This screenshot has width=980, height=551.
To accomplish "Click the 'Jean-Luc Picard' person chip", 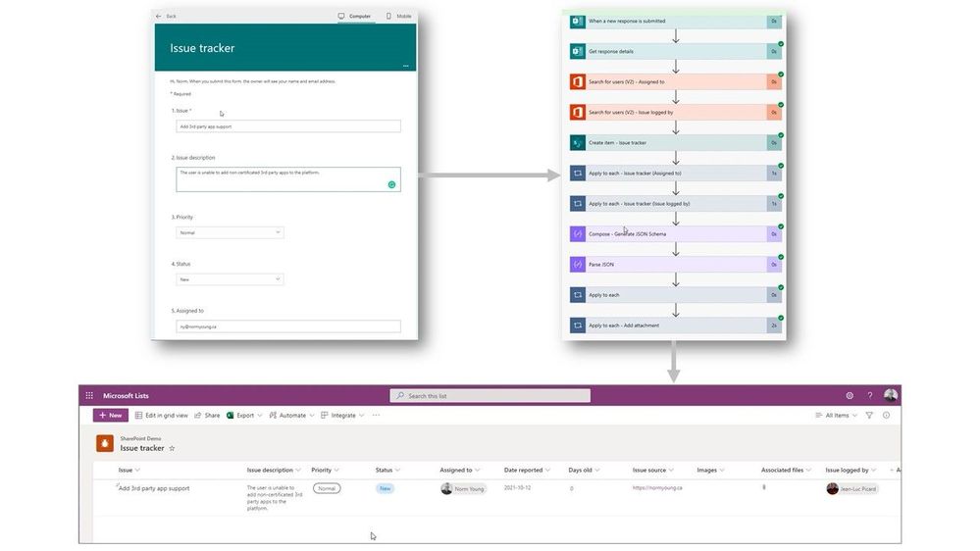I will coord(851,488).
